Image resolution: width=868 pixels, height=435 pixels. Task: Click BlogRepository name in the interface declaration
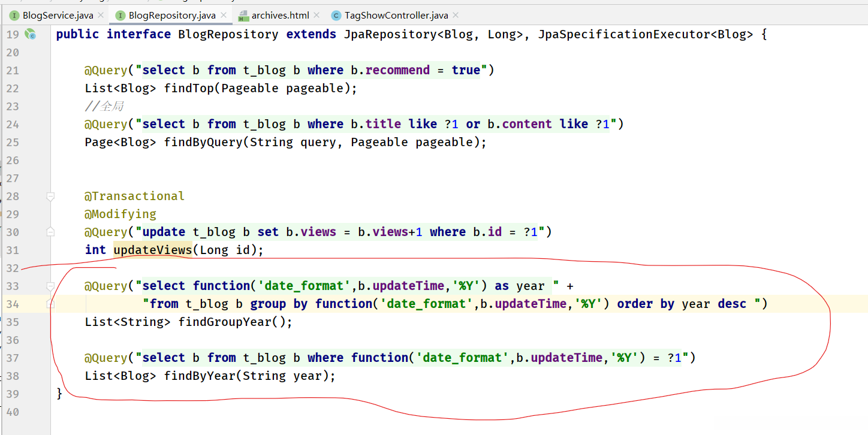[x=228, y=34]
